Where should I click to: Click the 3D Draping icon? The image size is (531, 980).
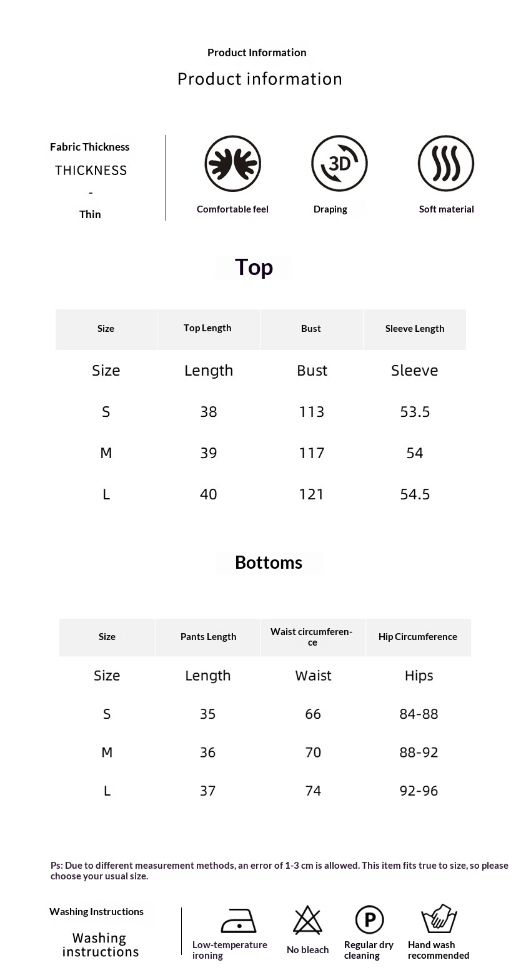339,164
